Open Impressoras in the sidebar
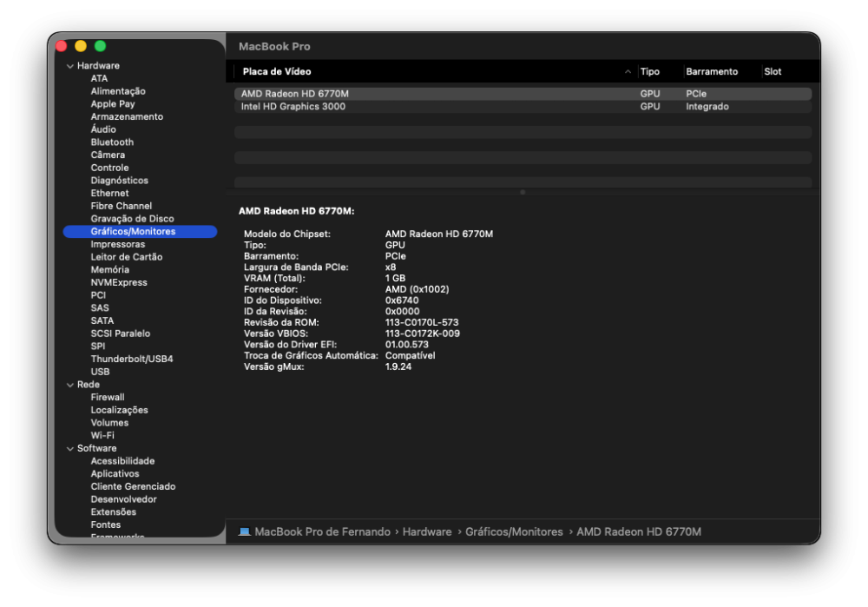This screenshot has height=607, width=868. click(x=118, y=244)
